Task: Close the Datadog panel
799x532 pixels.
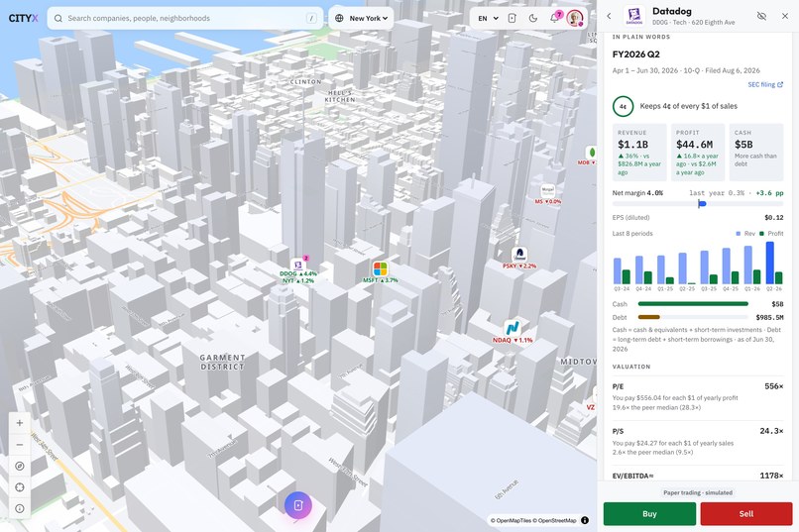Action: [x=785, y=16]
